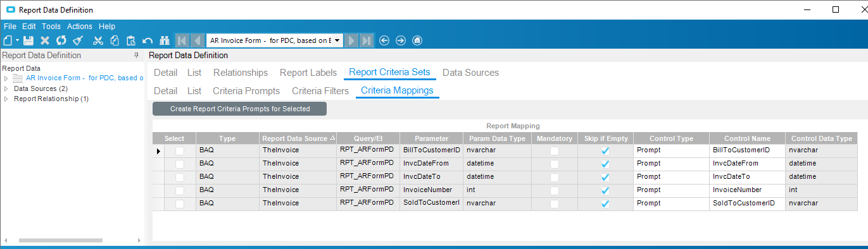Open the Actions menu

coord(80,27)
